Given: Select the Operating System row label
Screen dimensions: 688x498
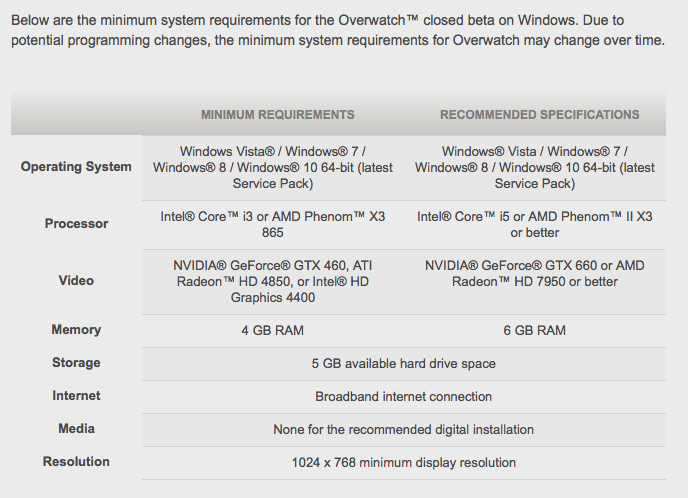Looking at the screenshot, I should [x=76, y=167].
